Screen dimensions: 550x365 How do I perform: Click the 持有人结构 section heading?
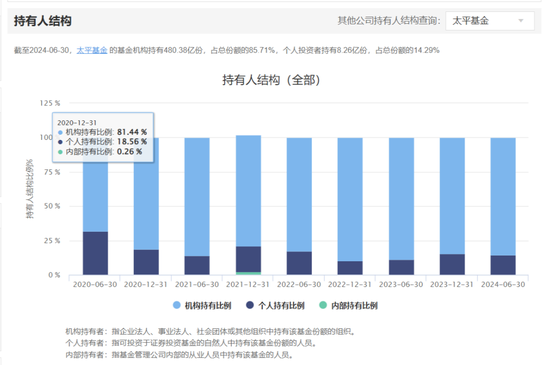(43, 21)
